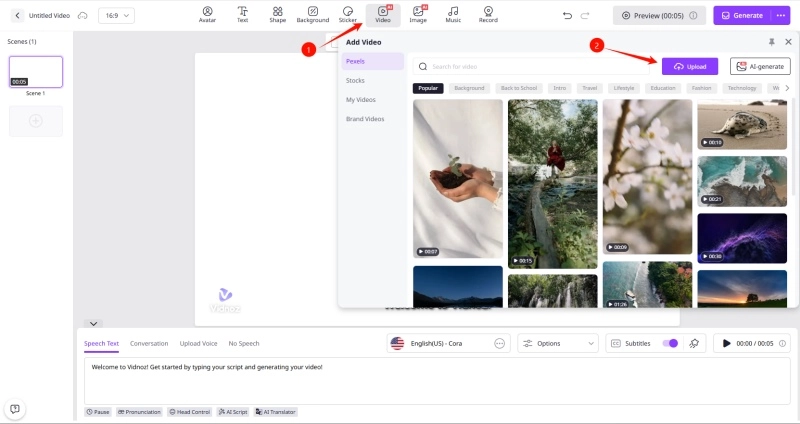The height and width of the screenshot is (424, 800).
Task: Click the video panel vertical scrollbar
Action: click(793, 148)
